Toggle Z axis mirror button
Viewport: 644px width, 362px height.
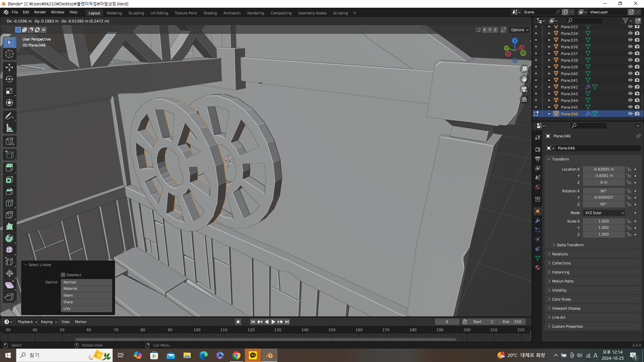point(495,30)
